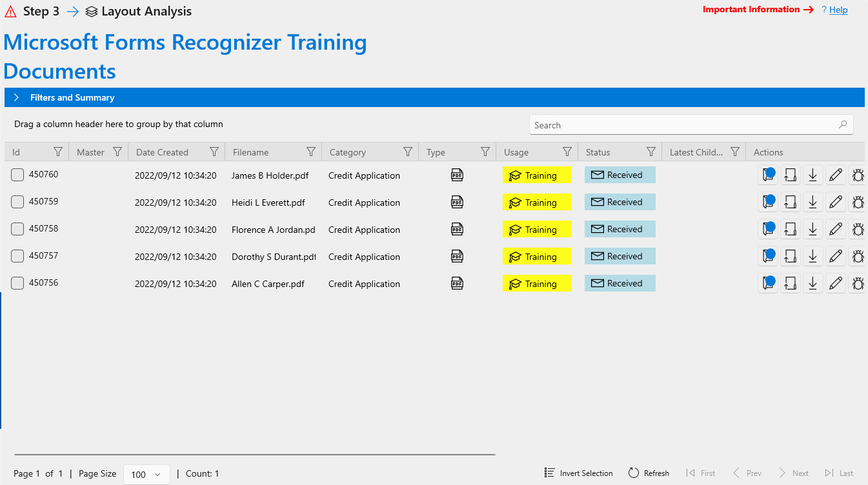Click the bug debug icon for Heidi L Everett.pdf
This screenshot has height=485, width=868.
(x=858, y=202)
